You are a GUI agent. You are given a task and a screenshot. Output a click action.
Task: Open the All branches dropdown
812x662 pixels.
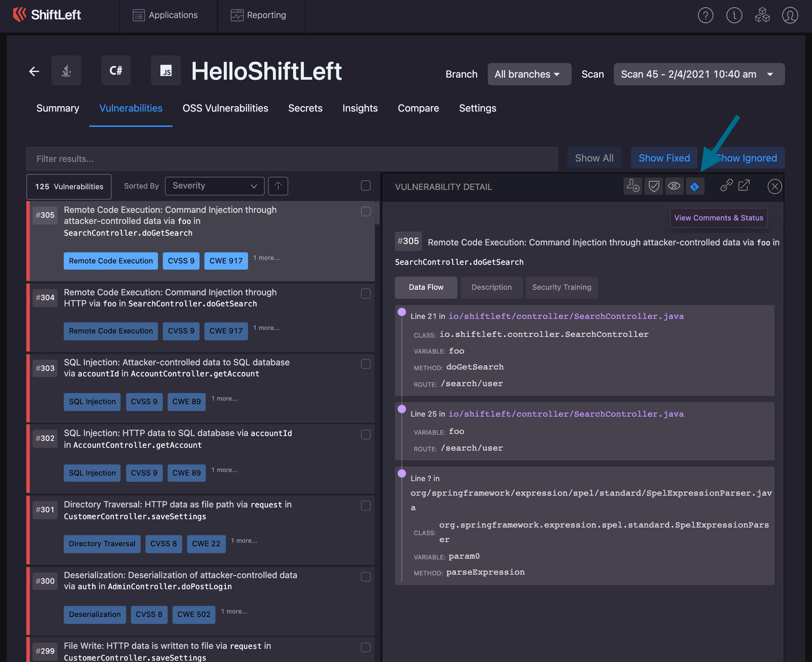529,74
